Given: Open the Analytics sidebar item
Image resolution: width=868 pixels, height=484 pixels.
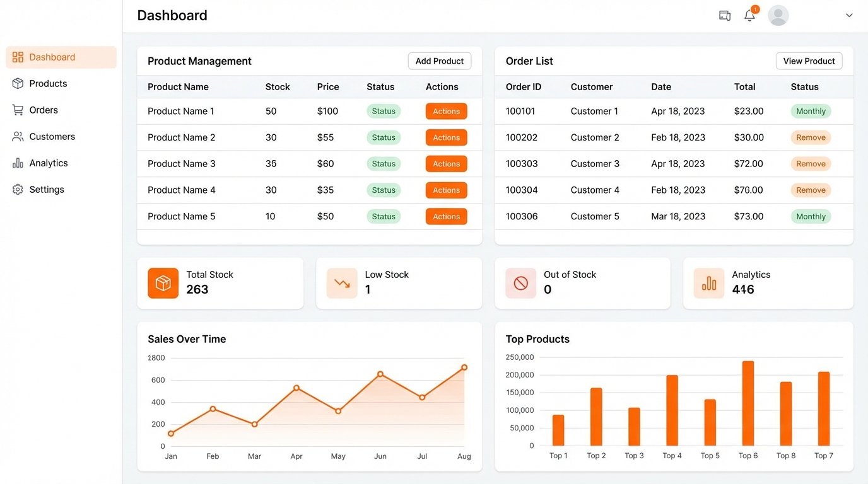Looking at the screenshot, I should (x=48, y=163).
